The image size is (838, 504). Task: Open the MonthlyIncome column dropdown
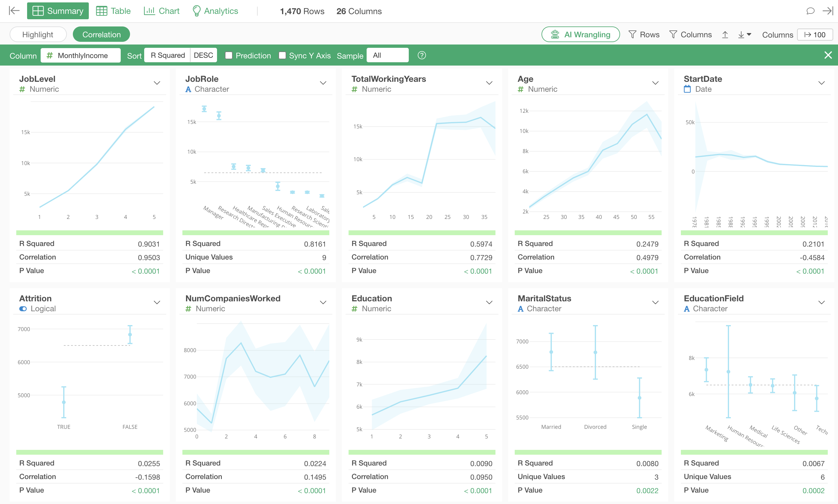81,55
